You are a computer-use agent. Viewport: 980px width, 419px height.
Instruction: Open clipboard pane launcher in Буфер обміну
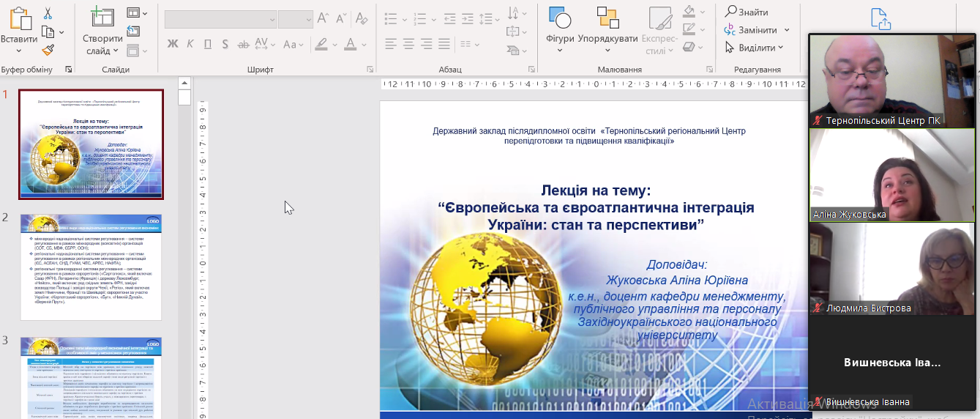[68, 70]
